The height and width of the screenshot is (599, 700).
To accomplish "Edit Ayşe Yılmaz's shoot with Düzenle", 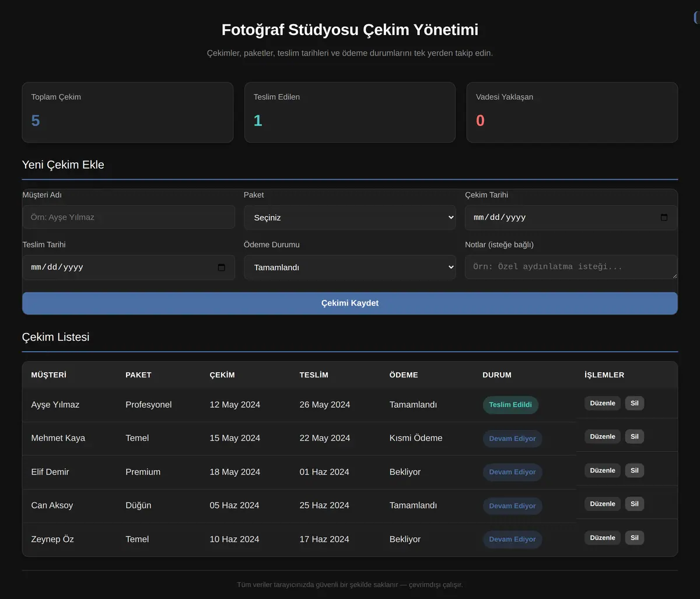I will pos(603,404).
